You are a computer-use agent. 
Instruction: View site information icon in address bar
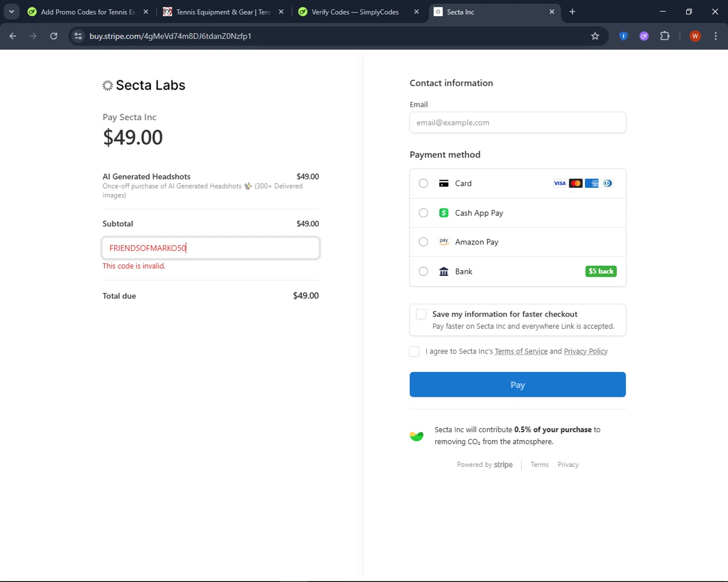pyautogui.click(x=78, y=36)
